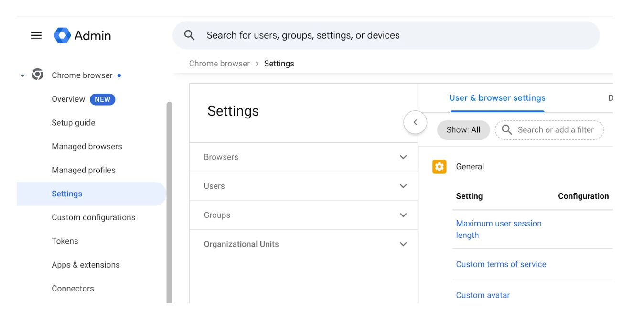This screenshot has width=644, height=323.
Task: Click the Chrome browser icon in sidebar
Action: point(37,75)
